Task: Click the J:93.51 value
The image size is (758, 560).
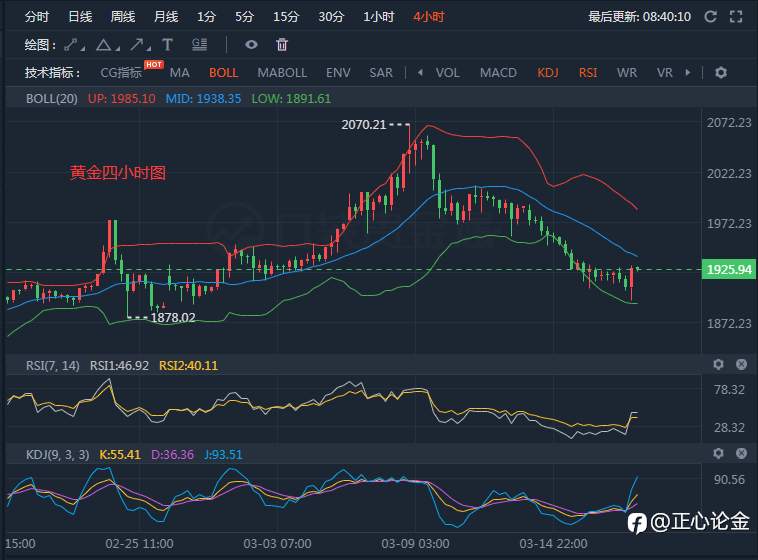Action: coord(223,455)
